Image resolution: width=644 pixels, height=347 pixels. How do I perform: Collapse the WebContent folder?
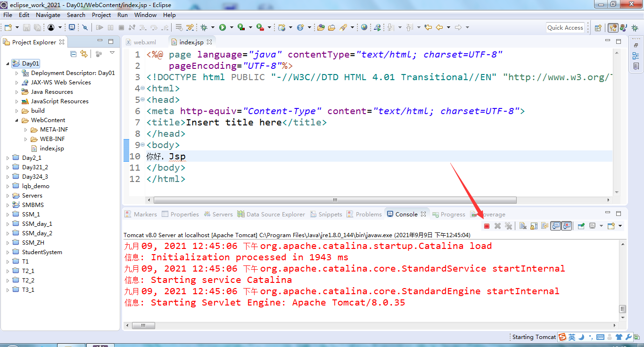tap(17, 120)
